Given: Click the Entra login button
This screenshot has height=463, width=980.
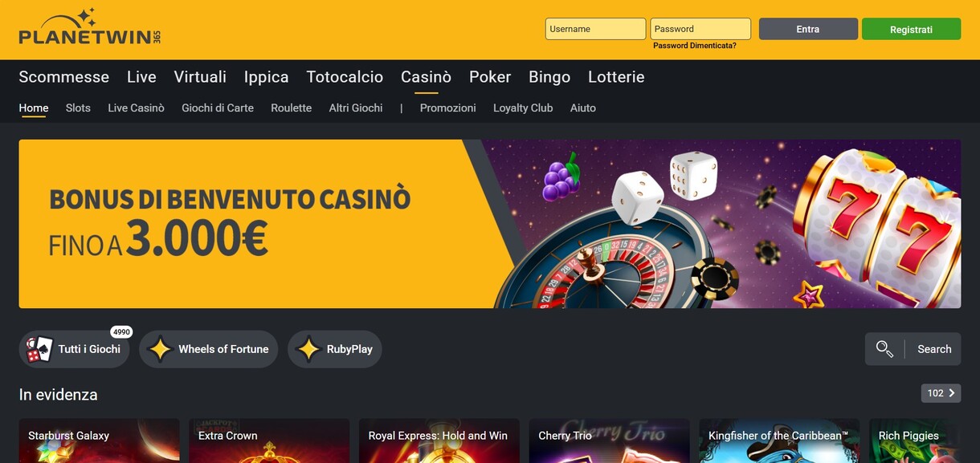Looking at the screenshot, I should [808, 29].
